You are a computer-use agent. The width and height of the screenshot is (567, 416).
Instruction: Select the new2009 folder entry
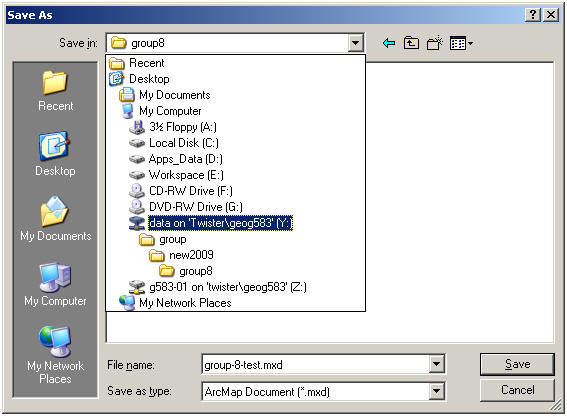(x=182, y=255)
